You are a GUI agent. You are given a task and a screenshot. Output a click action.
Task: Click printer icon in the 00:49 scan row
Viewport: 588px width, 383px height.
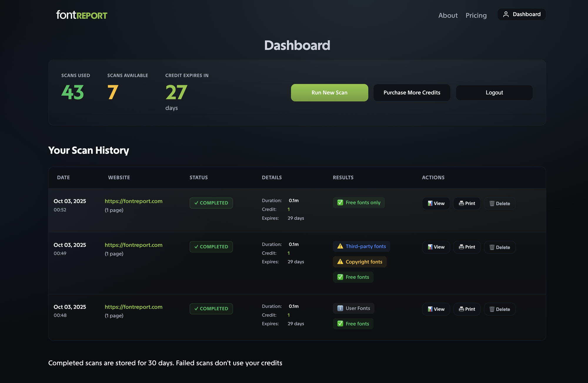click(x=461, y=247)
